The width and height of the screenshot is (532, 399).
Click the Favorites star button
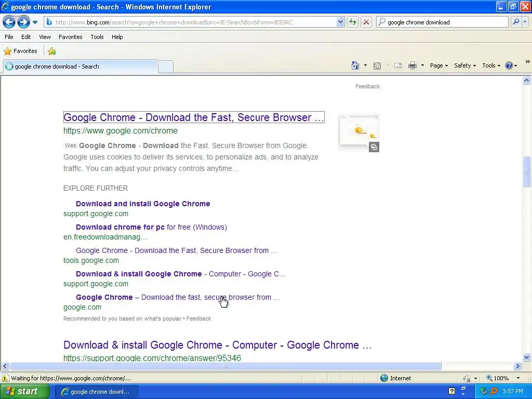pos(20,51)
